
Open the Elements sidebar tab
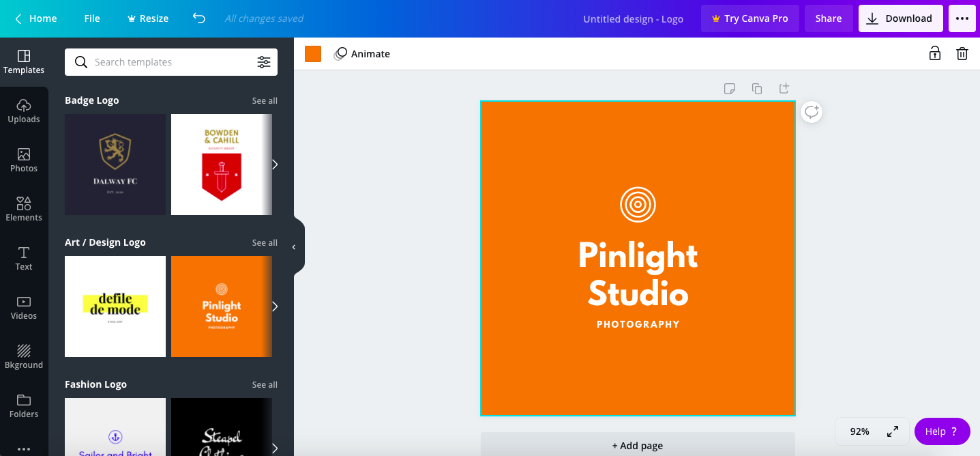(x=24, y=209)
